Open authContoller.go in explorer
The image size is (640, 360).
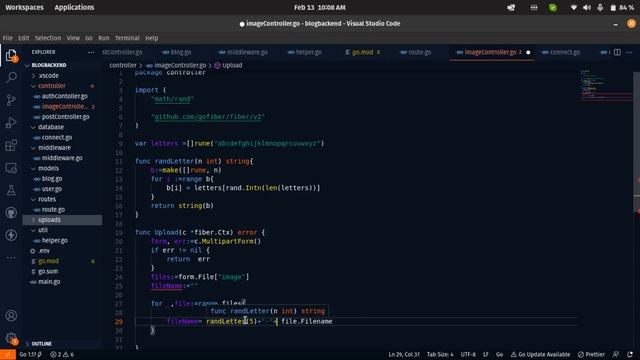(x=64, y=96)
